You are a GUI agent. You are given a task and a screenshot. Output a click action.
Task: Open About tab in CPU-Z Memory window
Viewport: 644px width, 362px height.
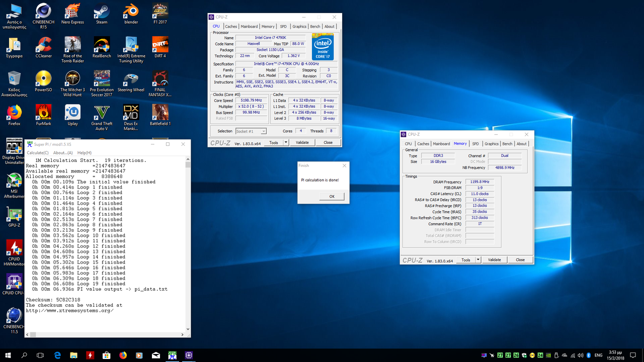[522, 144]
